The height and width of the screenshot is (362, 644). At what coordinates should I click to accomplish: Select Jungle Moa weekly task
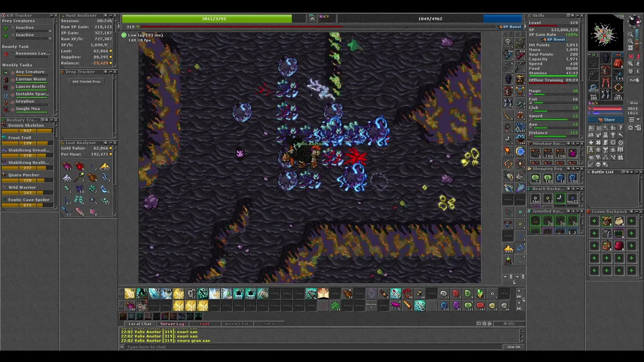(x=28, y=109)
